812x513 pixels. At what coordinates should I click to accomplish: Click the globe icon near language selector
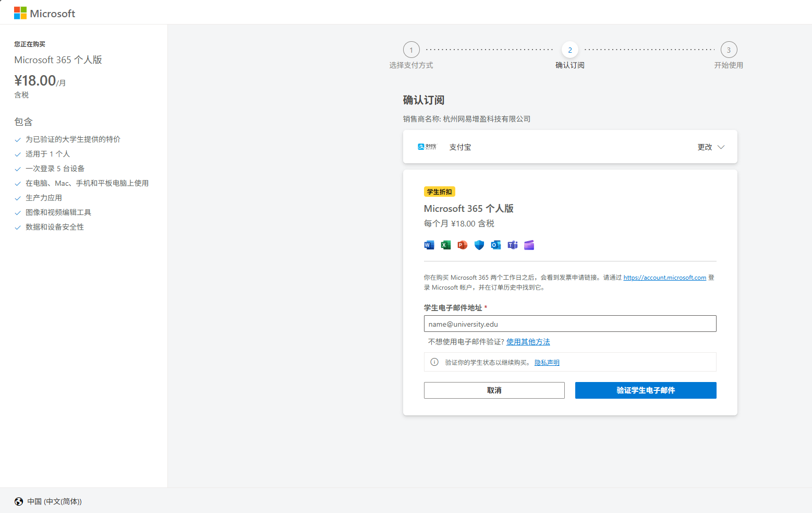click(18, 502)
